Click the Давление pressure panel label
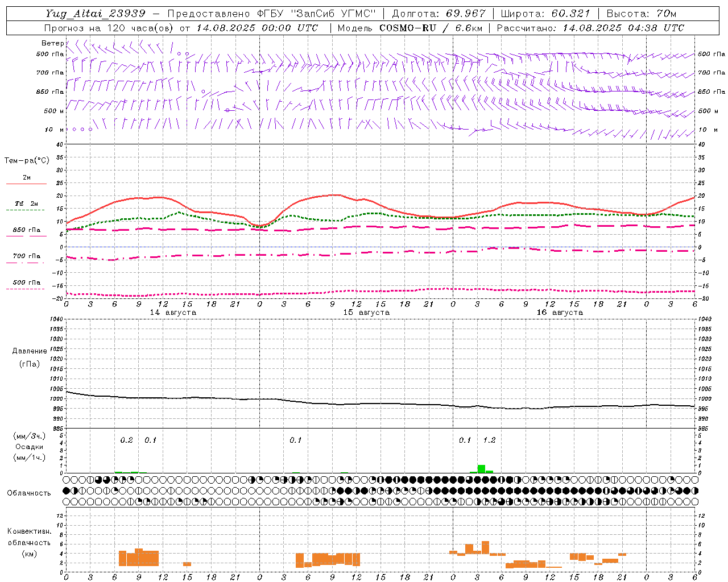Screen dimensions: 728x582 tap(30, 351)
